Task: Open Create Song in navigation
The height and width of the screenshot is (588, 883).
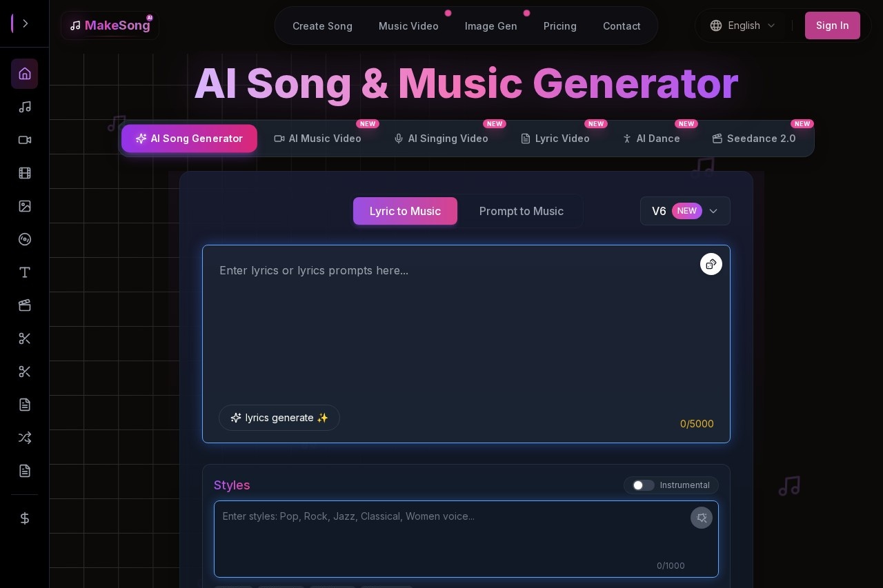Action: 322,26
